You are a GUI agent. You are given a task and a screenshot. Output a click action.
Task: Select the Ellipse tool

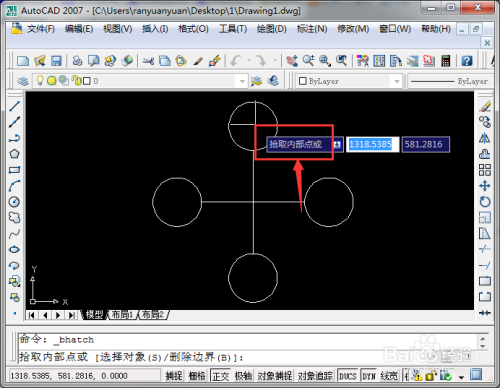(x=14, y=250)
